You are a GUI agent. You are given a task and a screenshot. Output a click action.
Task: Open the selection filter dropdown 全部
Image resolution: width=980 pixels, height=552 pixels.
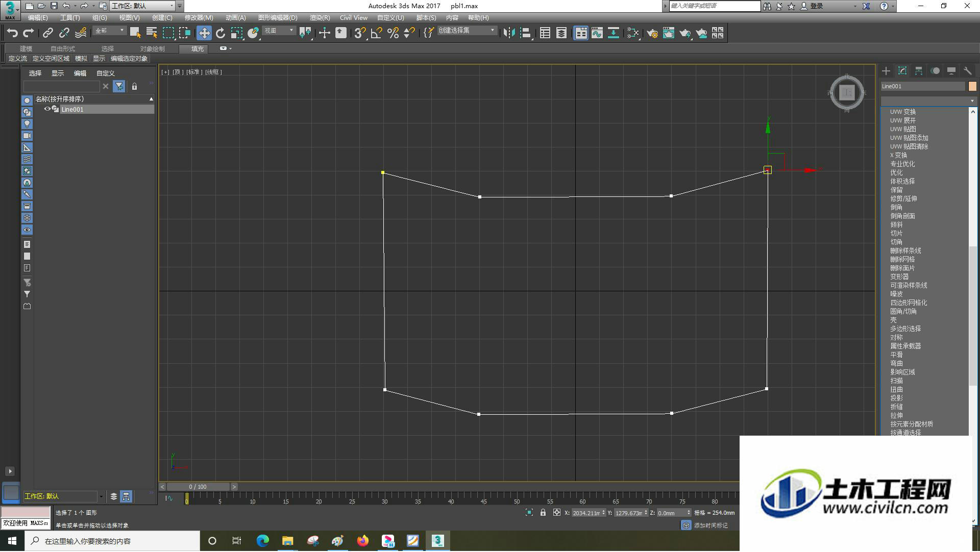(x=109, y=31)
